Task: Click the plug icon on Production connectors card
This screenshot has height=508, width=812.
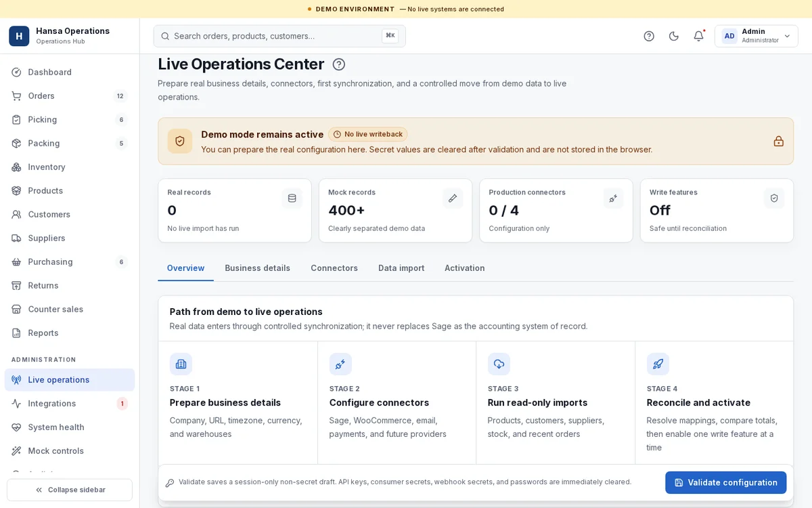Action: click(613, 198)
